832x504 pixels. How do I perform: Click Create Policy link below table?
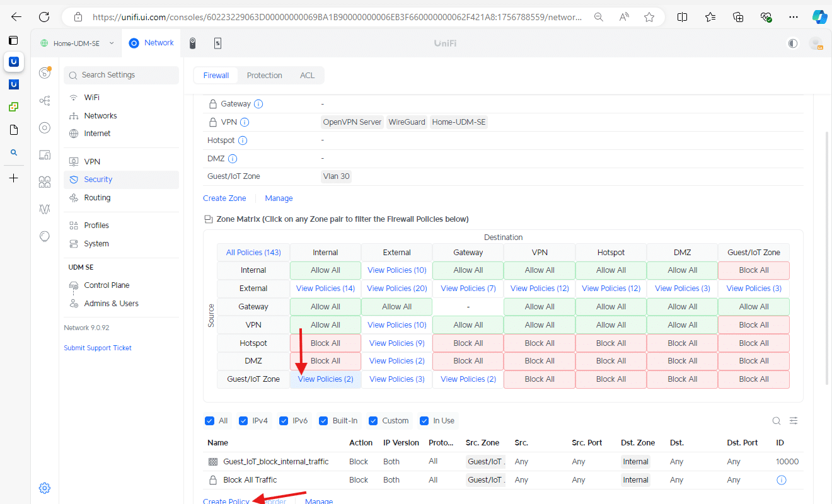[x=226, y=501]
